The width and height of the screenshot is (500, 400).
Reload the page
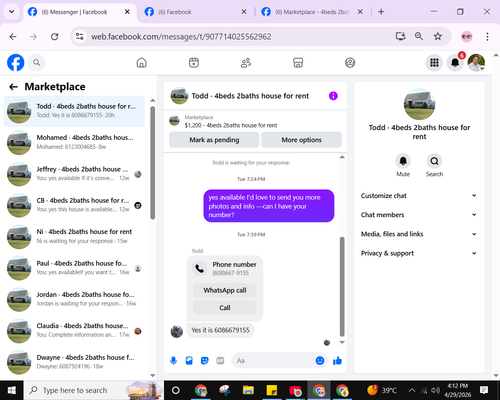[55, 36]
